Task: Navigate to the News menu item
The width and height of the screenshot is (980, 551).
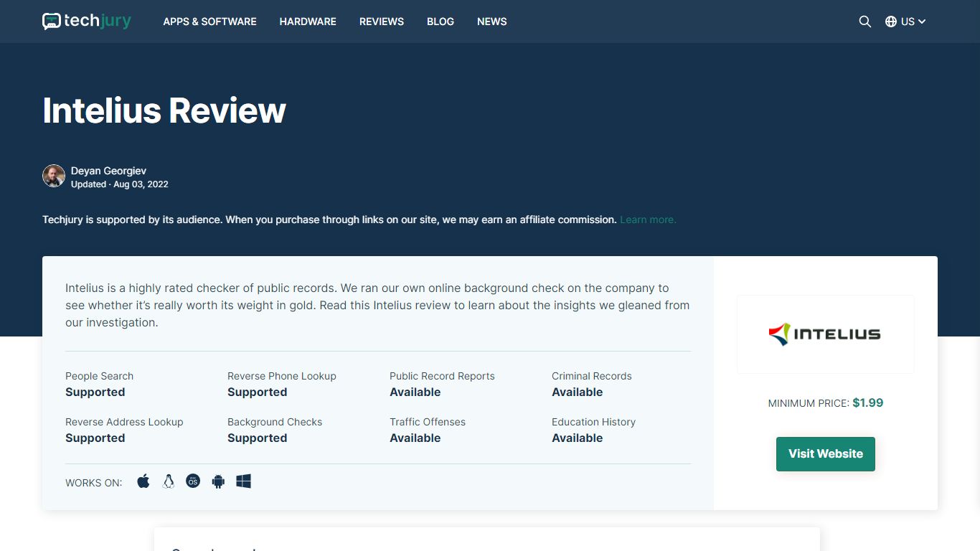Action: 492,22
